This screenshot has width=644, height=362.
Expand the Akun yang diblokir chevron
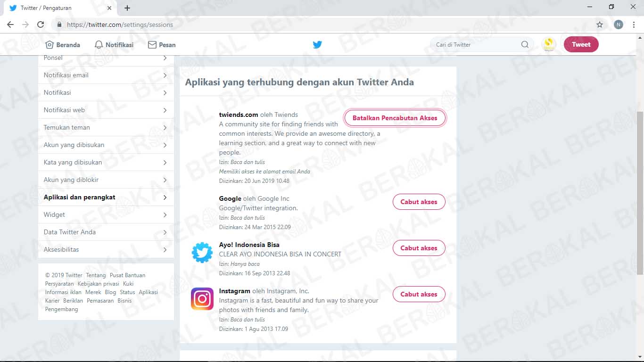pos(165,180)
